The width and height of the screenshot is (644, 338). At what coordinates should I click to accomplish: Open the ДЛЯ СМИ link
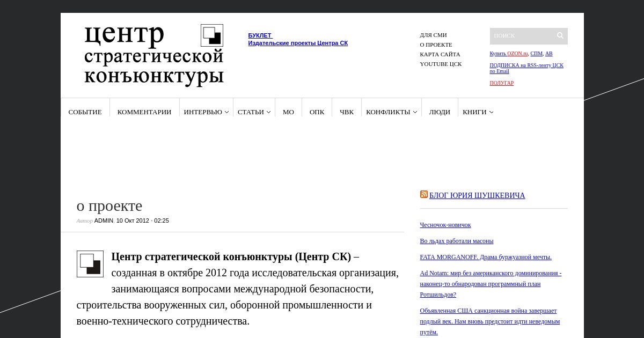pyautogui.click(x=433, y=35)
